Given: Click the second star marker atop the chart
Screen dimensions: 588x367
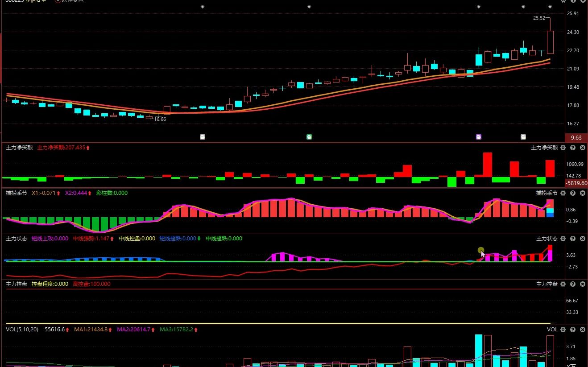Looking at the screenshot, I should 309,7.
